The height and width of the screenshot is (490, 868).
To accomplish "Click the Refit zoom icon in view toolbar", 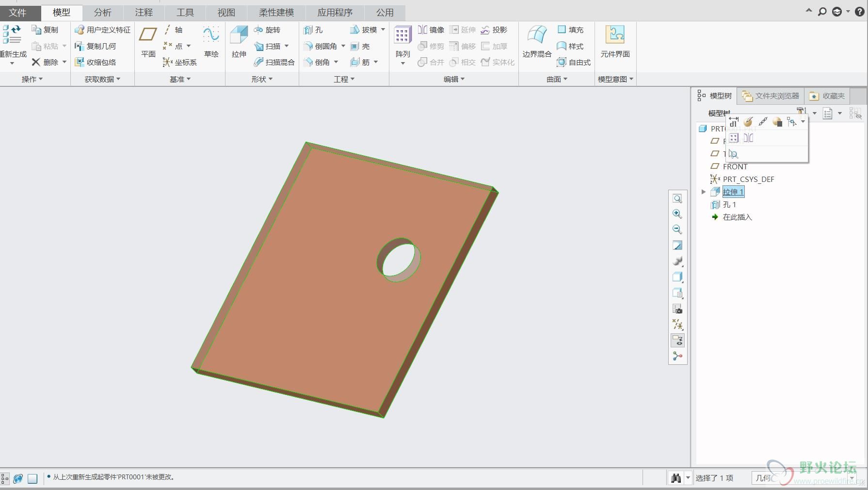I will 677,198.
